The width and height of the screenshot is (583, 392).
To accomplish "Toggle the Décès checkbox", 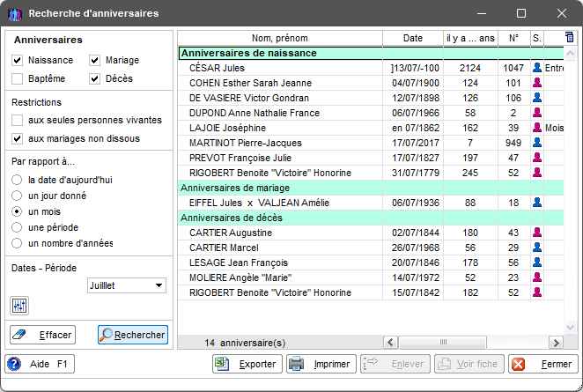I will (x=94, y=78).
